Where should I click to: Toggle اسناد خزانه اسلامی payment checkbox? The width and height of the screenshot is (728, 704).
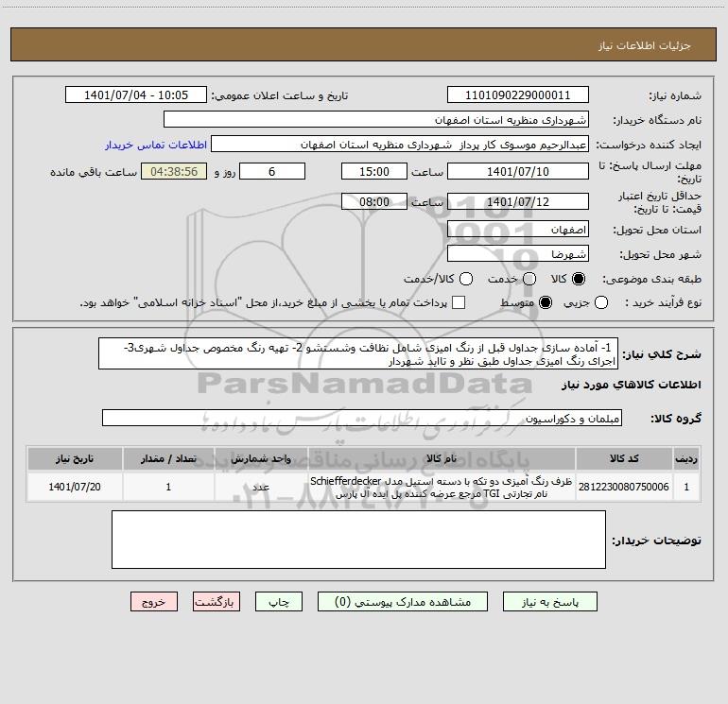click(x=459, y=302)
